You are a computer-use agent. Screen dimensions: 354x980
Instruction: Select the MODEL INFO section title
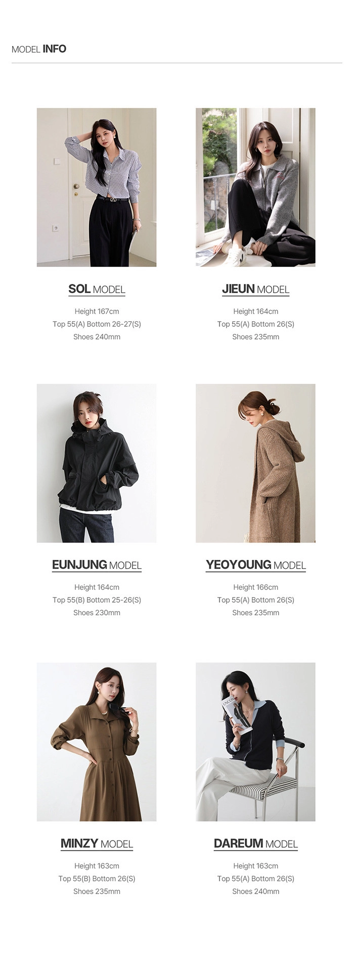tap(39, 49)
